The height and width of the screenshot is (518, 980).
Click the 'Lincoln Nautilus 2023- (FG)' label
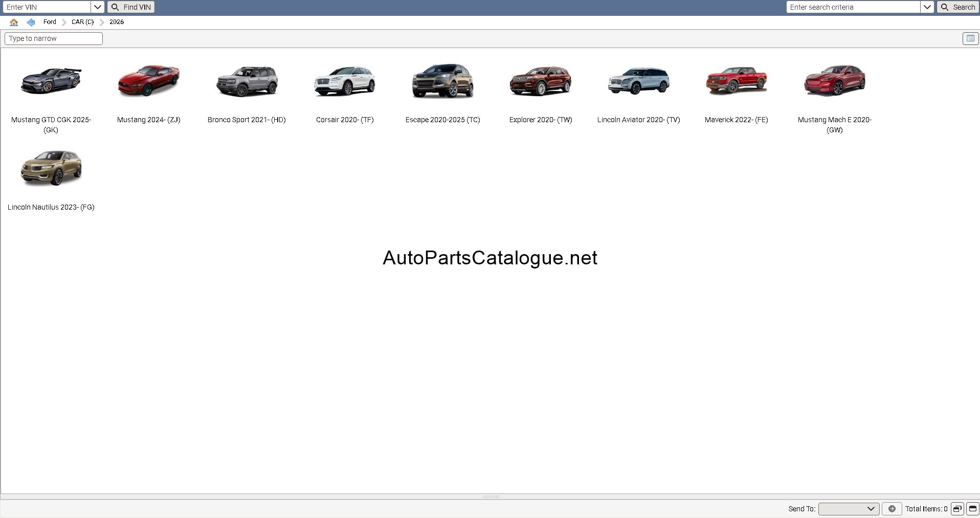click(51, 207)
